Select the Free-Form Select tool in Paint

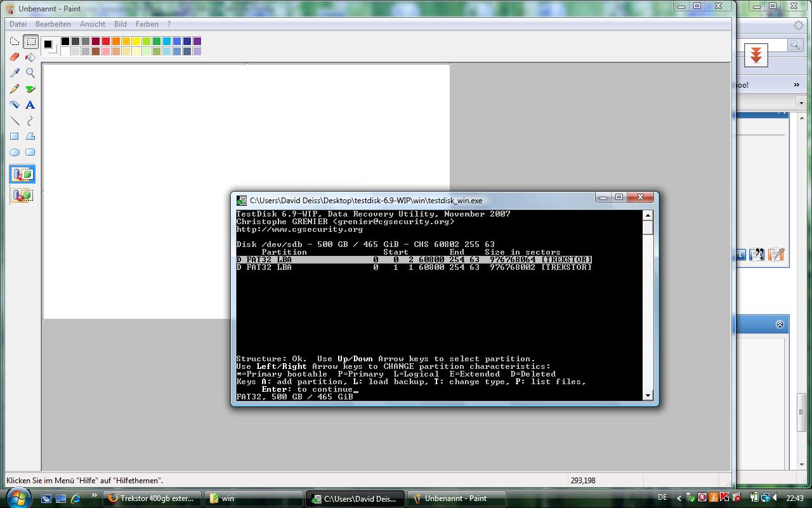(15, 42)
